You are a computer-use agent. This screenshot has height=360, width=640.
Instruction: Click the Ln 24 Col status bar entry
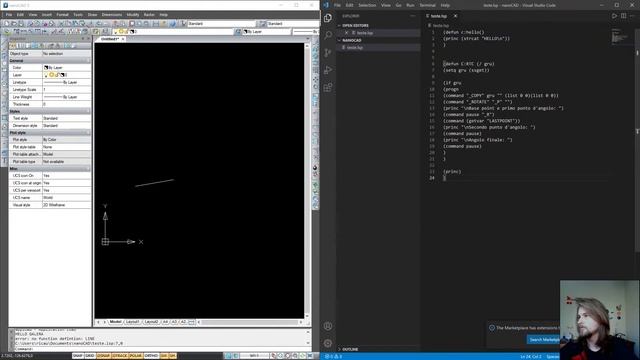point(531,357)
